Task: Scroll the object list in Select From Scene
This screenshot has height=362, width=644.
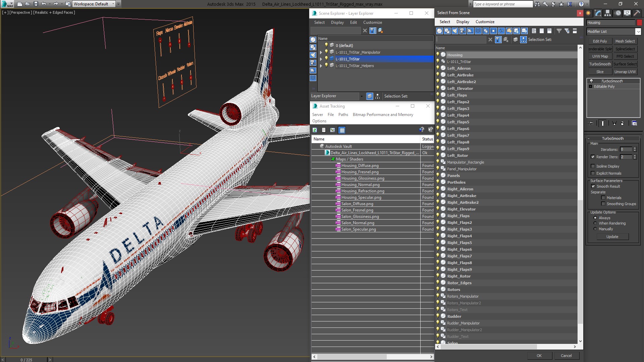Action: 580,199
